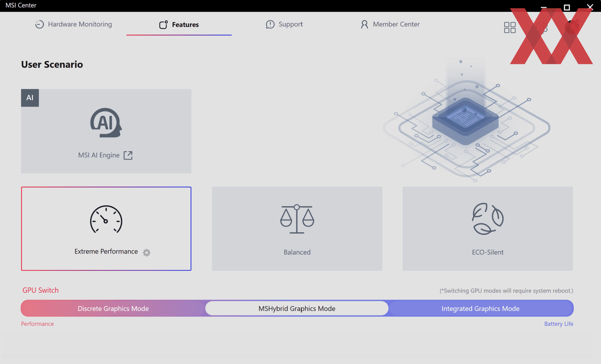This screenshot has height=364, width=601.
Task: Click the GPU reboot notice text
Action: 506,291
